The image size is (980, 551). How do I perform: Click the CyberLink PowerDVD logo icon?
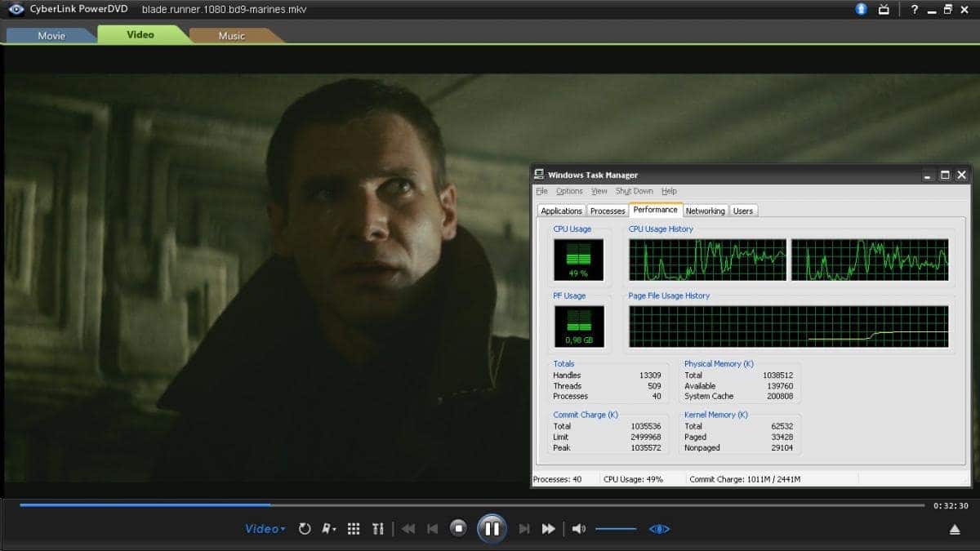[16, 9]
